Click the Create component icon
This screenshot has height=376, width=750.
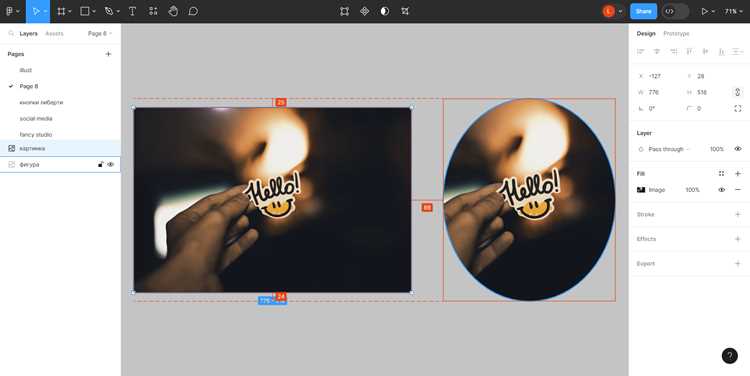point(364,11)
